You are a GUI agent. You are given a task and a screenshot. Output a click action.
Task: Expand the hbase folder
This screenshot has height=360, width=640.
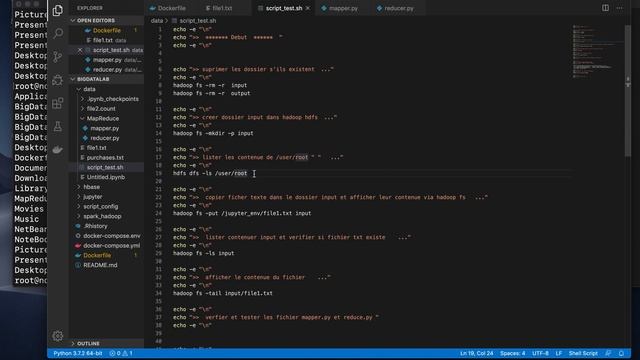[x=107, y=187]
